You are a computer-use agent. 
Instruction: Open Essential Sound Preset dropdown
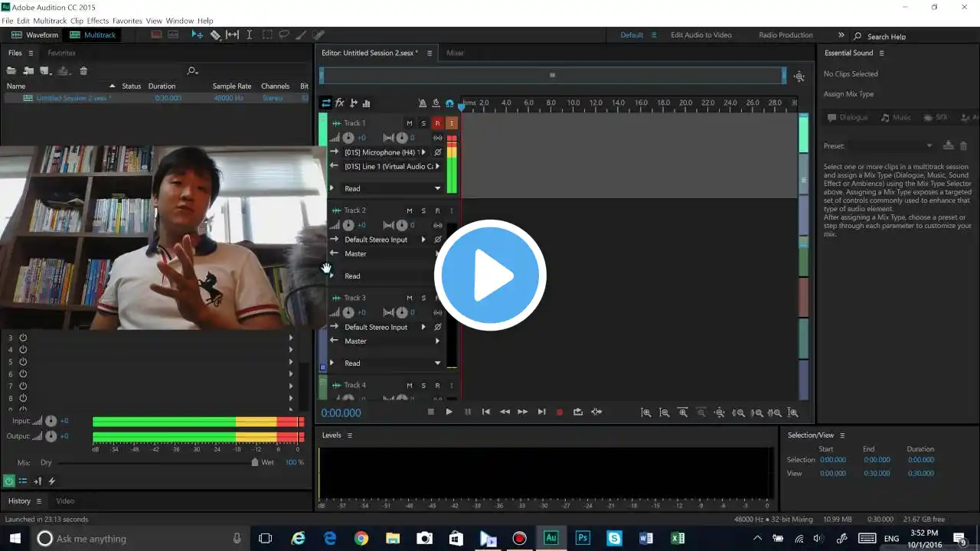[890, 145]
